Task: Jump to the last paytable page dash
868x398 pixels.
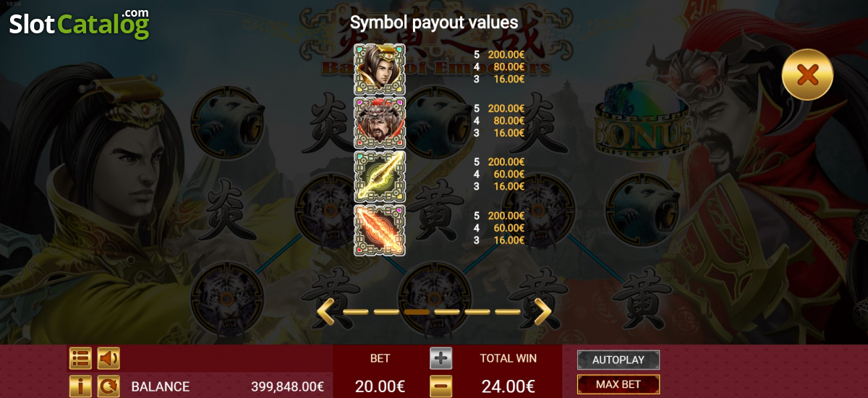Action: click(508, 312)
